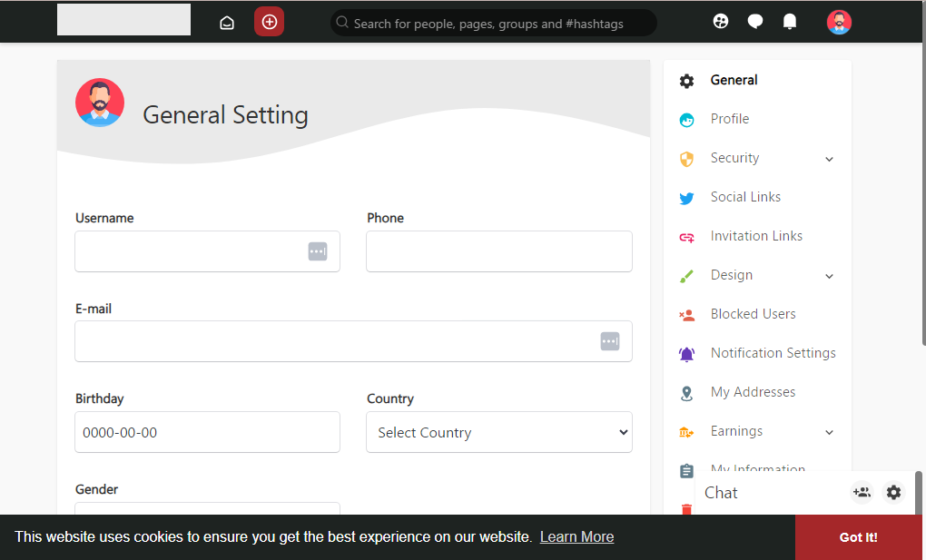Click the site logo in header
Screen dimensions: 926x560
point(123,19)
